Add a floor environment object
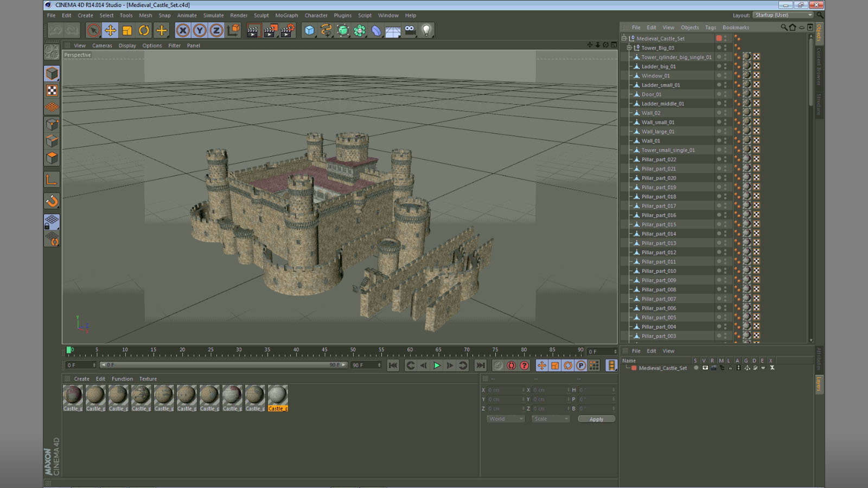 click(393, 30)
